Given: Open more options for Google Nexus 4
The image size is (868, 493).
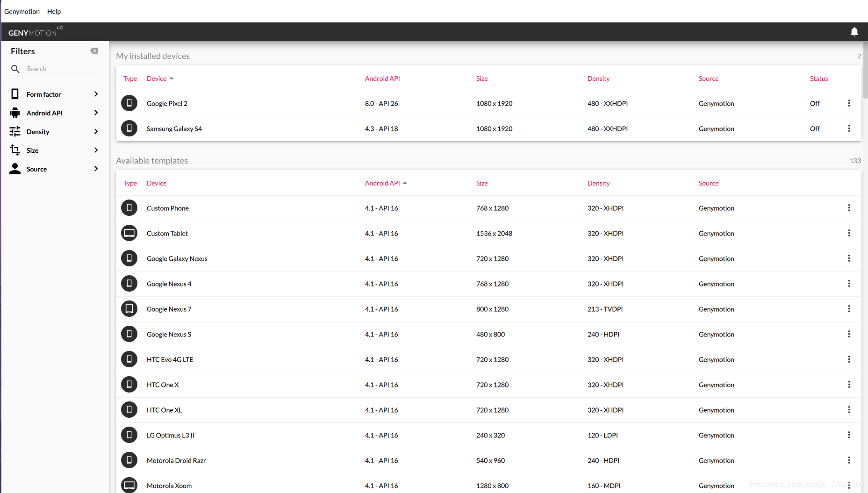Looking at the screenshot, I should 849,284.
